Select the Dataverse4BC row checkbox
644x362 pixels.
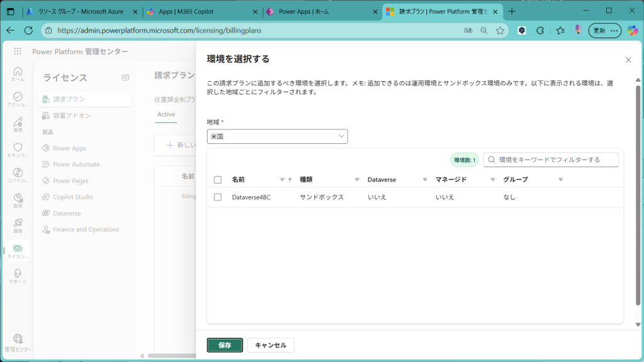pos(218,197)
